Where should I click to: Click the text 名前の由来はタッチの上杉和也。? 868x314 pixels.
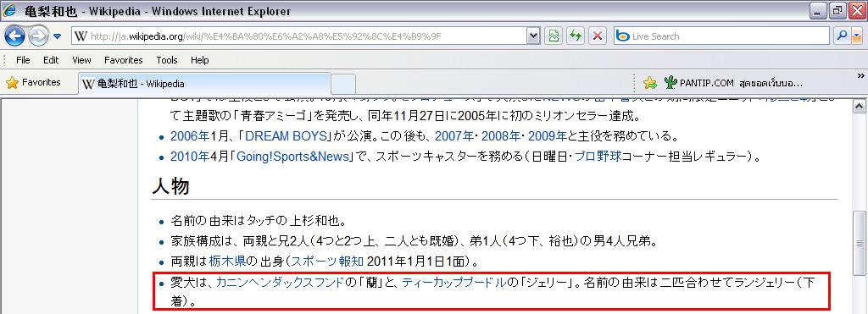pyautogui.click(x=258, y=221)
